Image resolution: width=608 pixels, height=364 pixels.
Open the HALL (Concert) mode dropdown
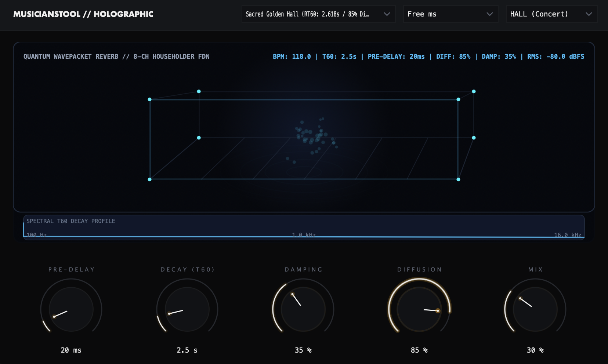tap(551, 14)
